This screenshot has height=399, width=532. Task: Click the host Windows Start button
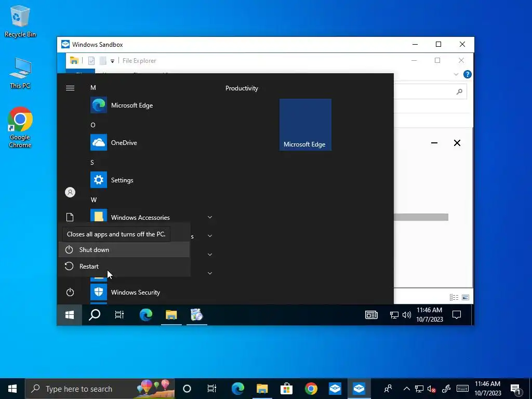click(x=12, y=389)
